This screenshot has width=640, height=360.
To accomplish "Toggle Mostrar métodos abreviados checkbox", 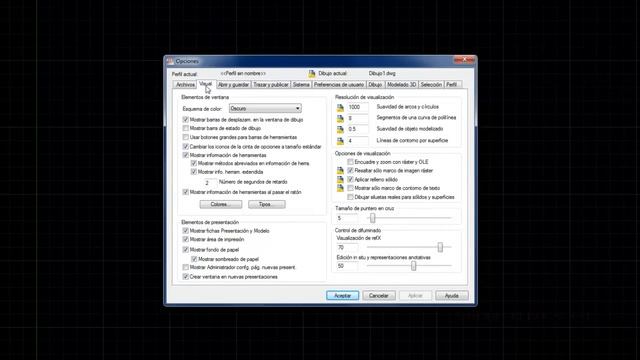I will click(194, 163).
